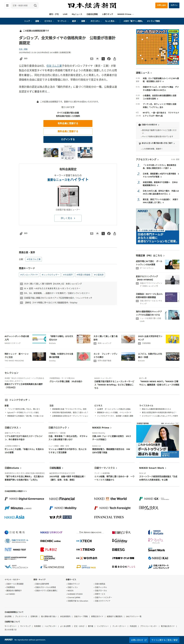Image resolution: width=184 pixels, height=644 pixels.
Task: Expand the マーケット navigation dropdown
Action: tap(63, 21)
